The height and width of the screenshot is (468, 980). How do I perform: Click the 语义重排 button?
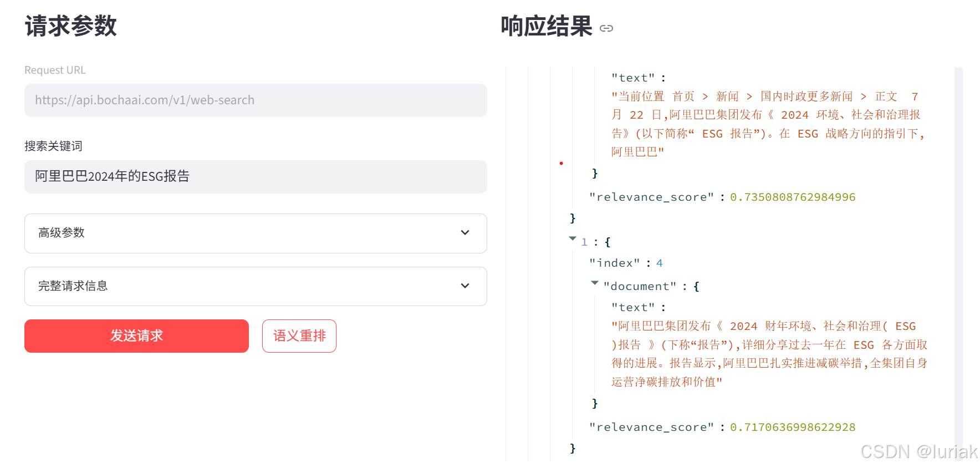pos(299,336)
